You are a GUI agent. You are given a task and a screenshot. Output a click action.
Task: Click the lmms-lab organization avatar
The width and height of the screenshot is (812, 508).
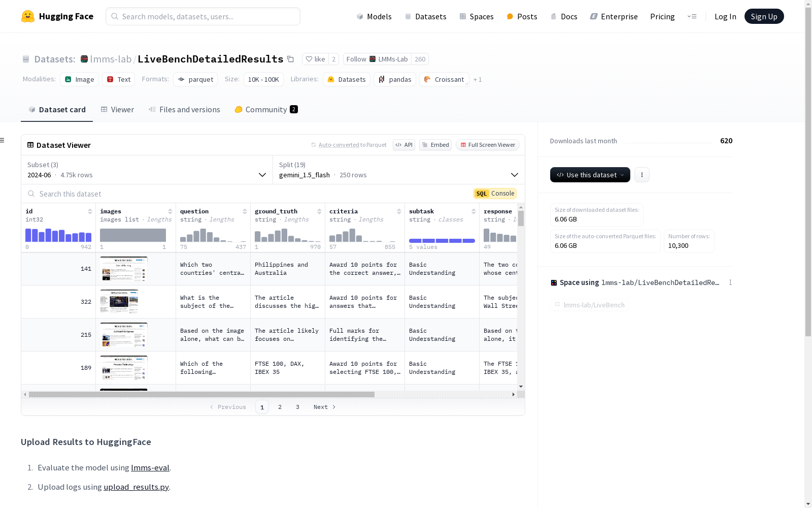click(x=84, y=59)
